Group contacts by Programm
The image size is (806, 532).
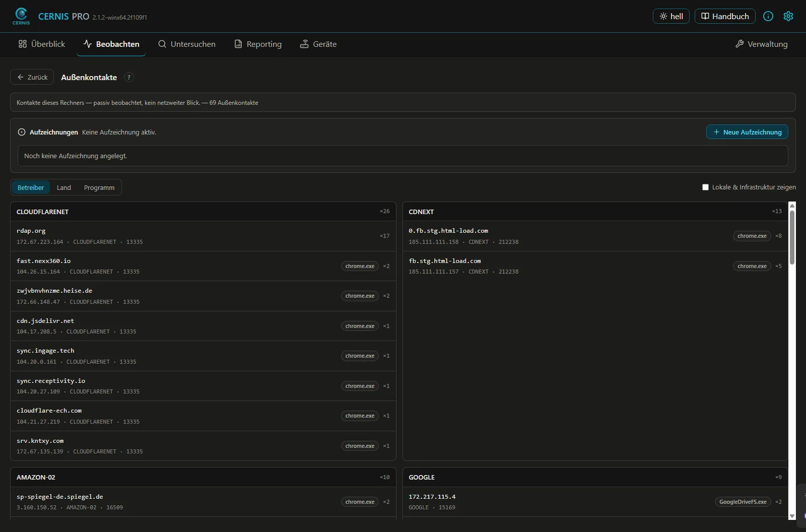point(99,187)
